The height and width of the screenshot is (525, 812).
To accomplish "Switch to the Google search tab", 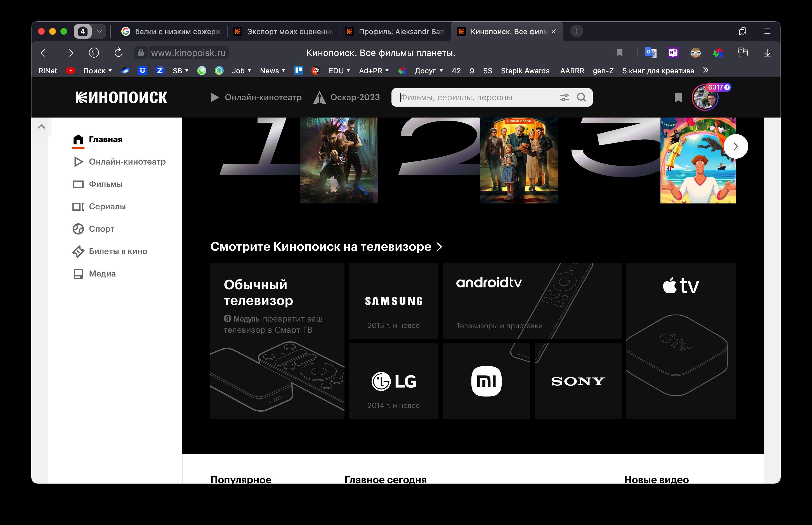I will tap(171, 31).
